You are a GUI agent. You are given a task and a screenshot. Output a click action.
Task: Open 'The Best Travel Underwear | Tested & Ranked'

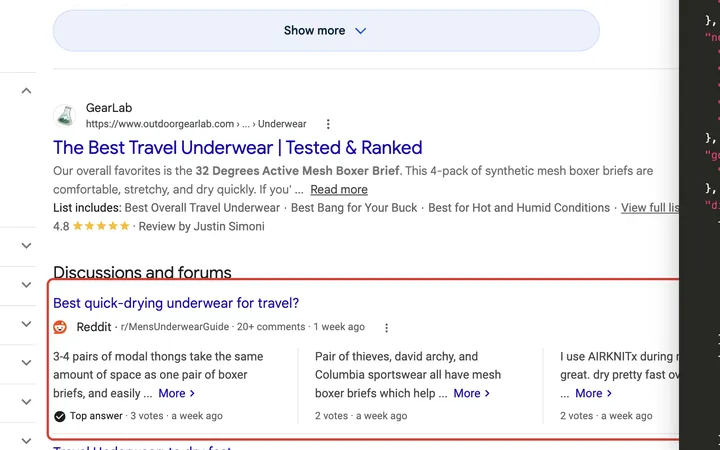pyautogui.click(x=237, y=147)
